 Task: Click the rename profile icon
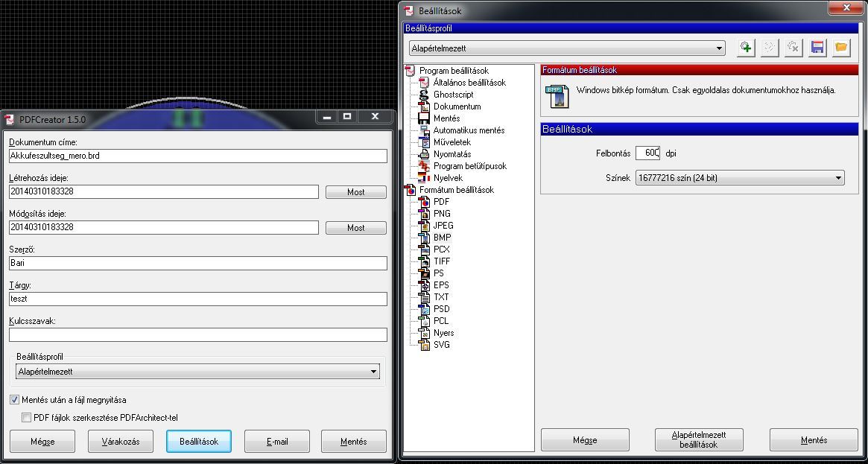770,48
